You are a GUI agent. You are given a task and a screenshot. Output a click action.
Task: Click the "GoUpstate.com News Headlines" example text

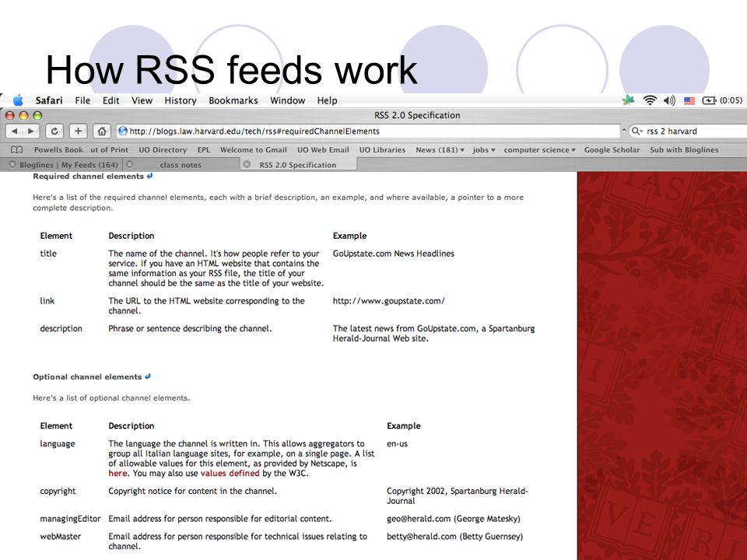pos(394,254)
